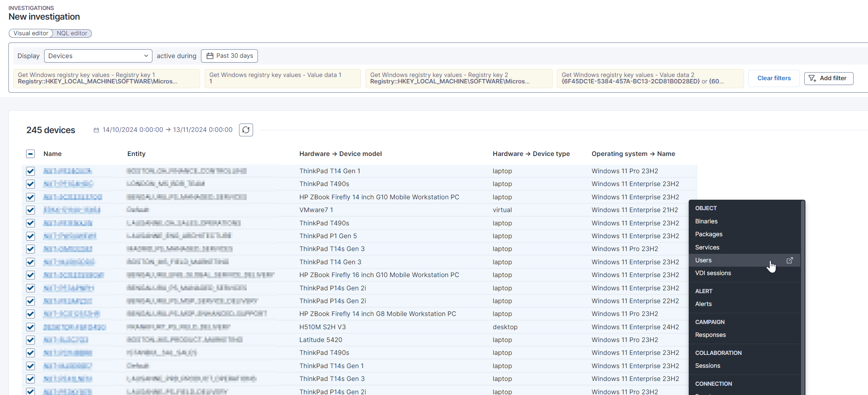Sort by Hardware Device model column header
Image resolution: width=868 pixels, height=395 pixels.
click(340, 154)
